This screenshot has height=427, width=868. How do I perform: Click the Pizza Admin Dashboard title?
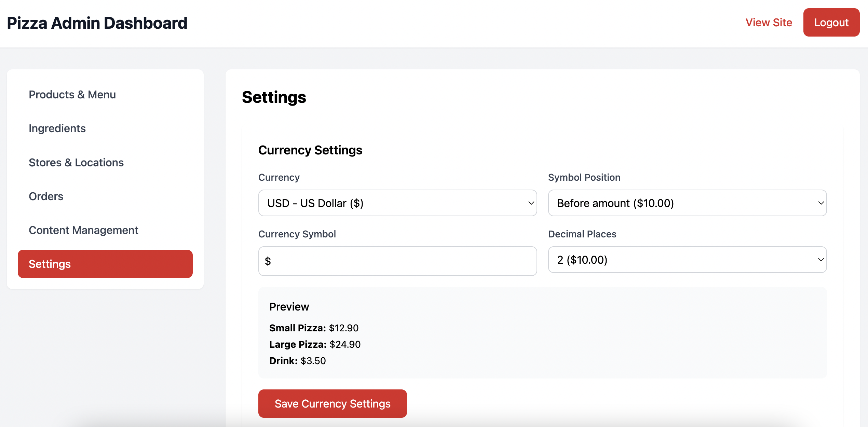[97, 23]
